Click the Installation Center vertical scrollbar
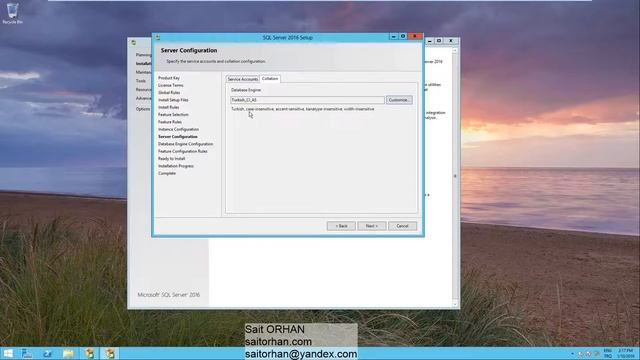Screen dimensions: 640x360 (455, 177)
